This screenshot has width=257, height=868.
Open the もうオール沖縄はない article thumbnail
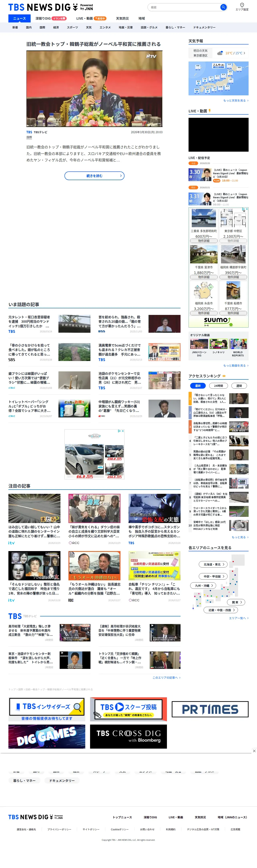pyautogui.click(x=94, y=566)
